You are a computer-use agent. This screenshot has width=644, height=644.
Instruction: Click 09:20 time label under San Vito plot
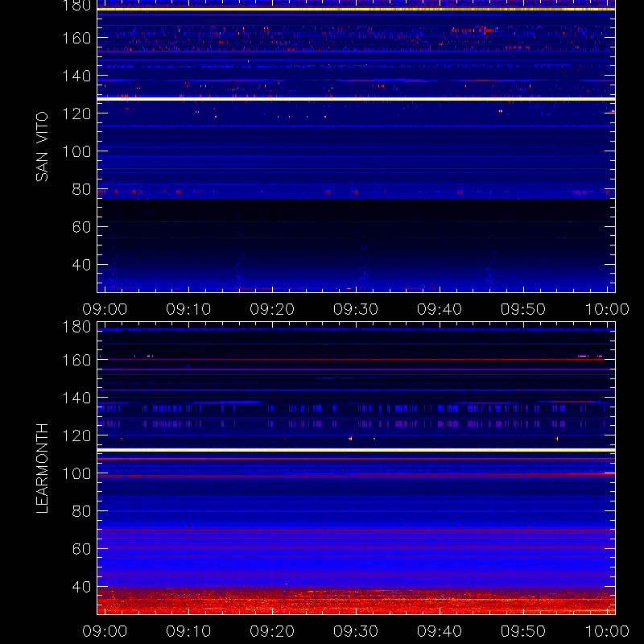[x=272, y=309]
